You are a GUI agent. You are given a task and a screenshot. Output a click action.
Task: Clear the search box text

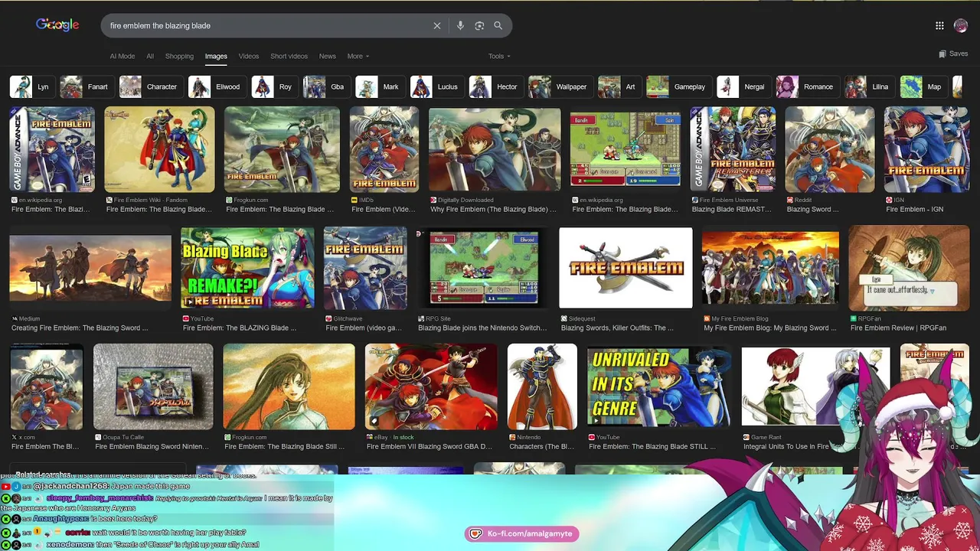coord(437,25)
